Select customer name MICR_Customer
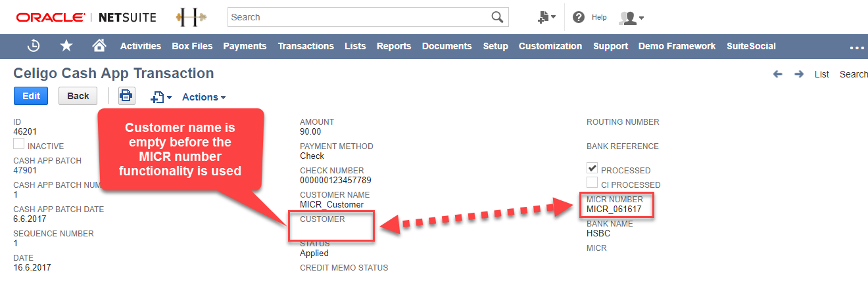Screen dimensions: 868x285 click(332, 204)
